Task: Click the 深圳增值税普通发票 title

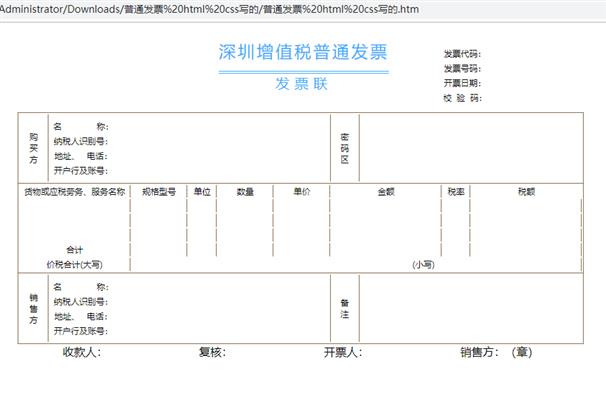Action: pos(303,52)
